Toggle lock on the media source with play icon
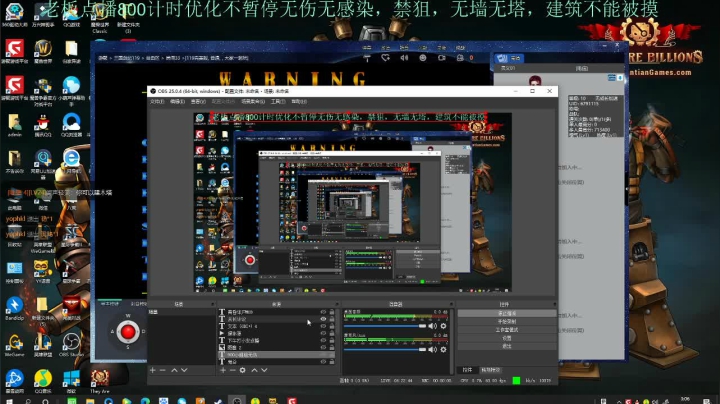The image size is (720, 404). click(x=332, y=333)
